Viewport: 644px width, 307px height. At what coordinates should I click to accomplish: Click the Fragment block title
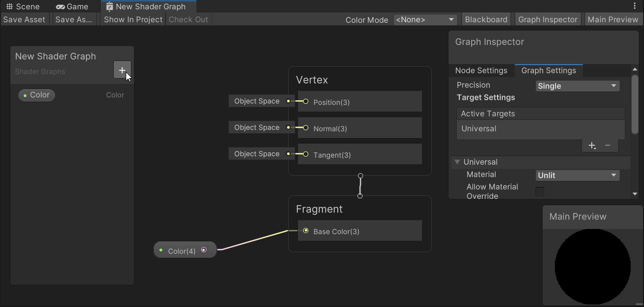pos(319,209)
